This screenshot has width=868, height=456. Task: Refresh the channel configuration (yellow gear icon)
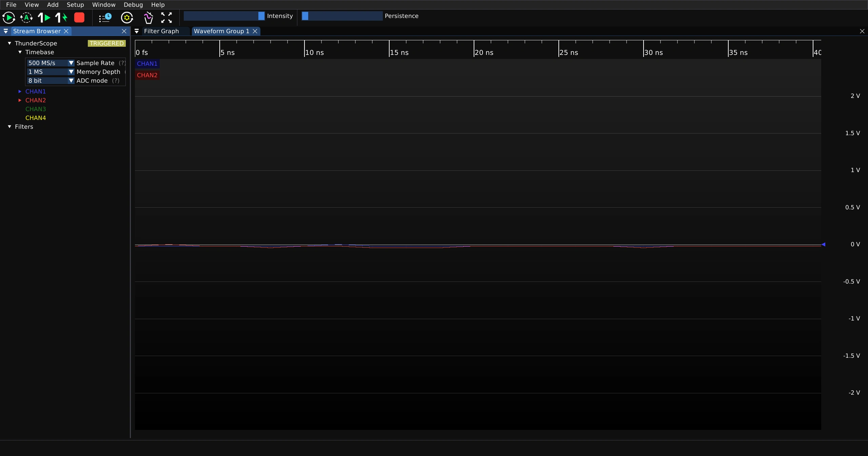tap(127, 18)
